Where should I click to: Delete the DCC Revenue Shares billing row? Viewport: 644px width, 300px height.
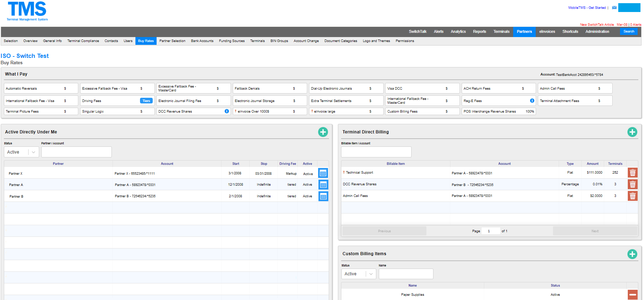pyautogui.click(x=633, y=184)
